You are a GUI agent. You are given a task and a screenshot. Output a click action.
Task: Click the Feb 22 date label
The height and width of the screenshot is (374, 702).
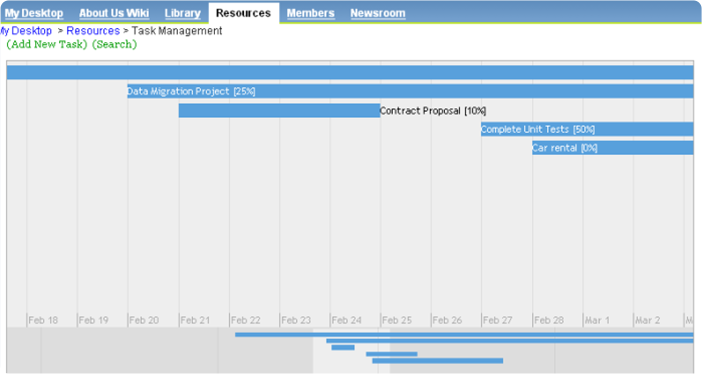tap(245, 320)
